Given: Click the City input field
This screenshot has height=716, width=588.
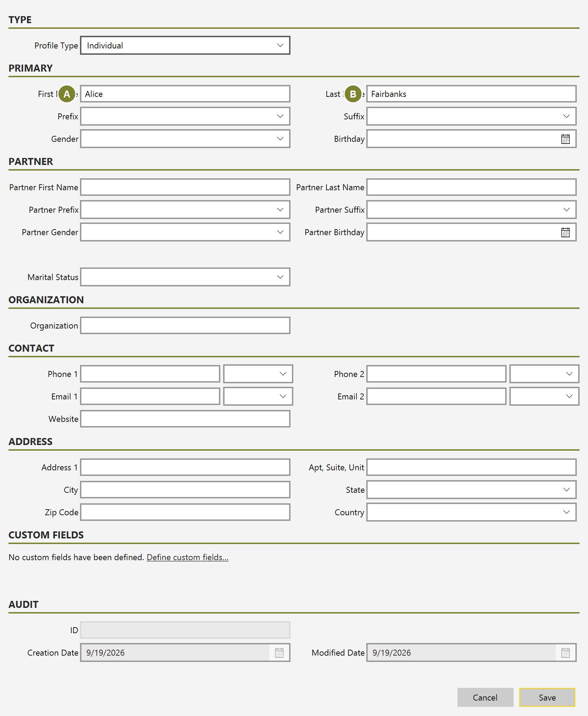Looking at the screenshot, I should pos(185,490).
